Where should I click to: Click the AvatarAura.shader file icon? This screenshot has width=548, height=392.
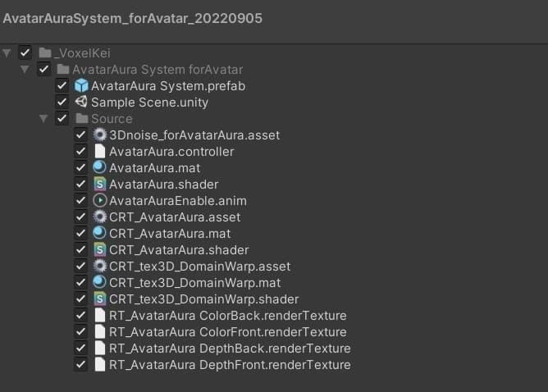(99, 185)
